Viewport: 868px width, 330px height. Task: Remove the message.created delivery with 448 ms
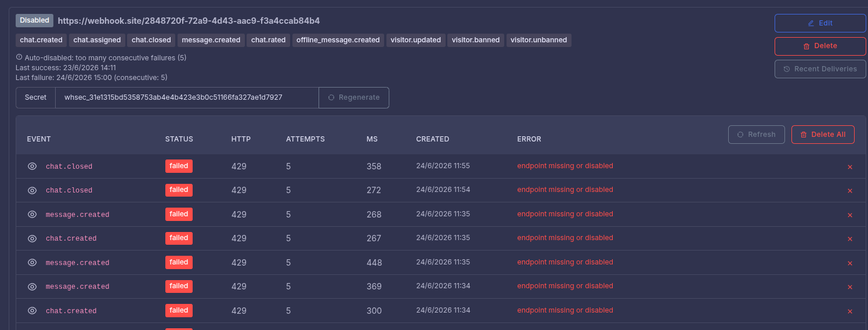tap(850, 263)
